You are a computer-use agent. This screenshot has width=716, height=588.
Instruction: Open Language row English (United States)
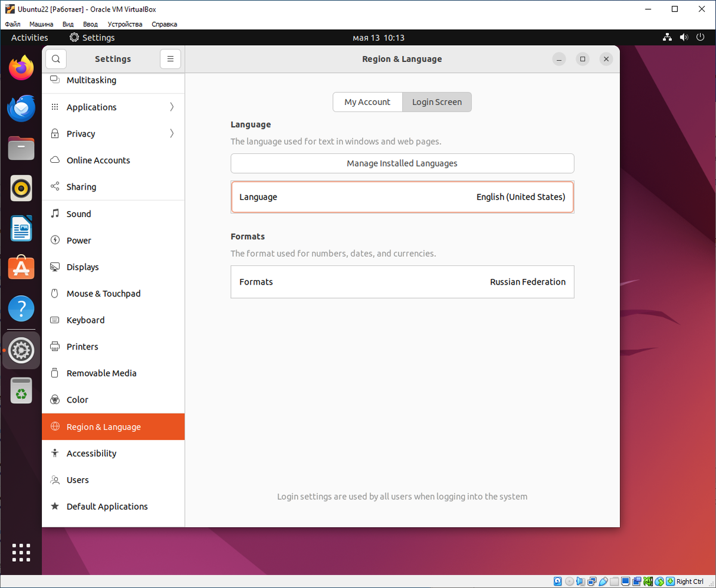(x=402, y=197)
